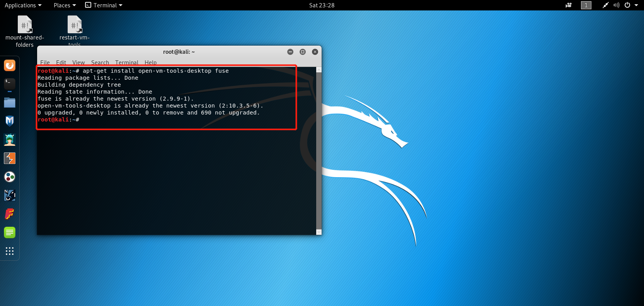
Task: Click the '0 upgraded, 0 newly installed' line
Action: pyautogui.click(x=149, y=113)
